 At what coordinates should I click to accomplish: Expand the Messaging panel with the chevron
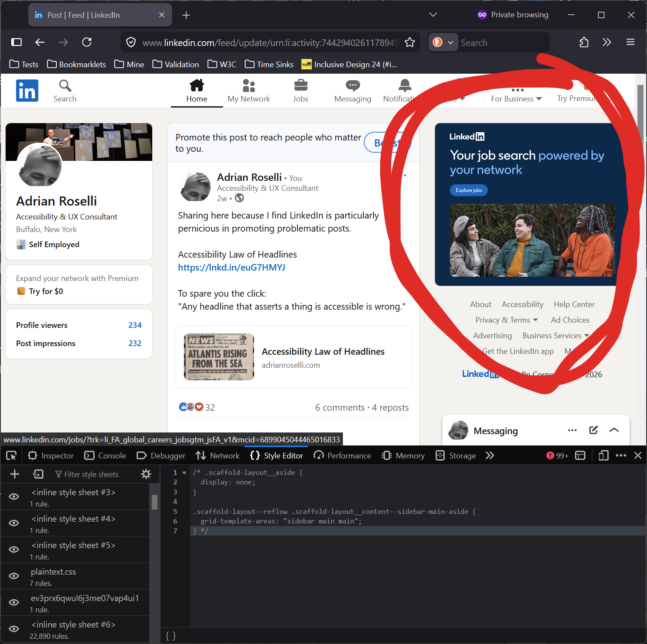(x=614, y=430)
